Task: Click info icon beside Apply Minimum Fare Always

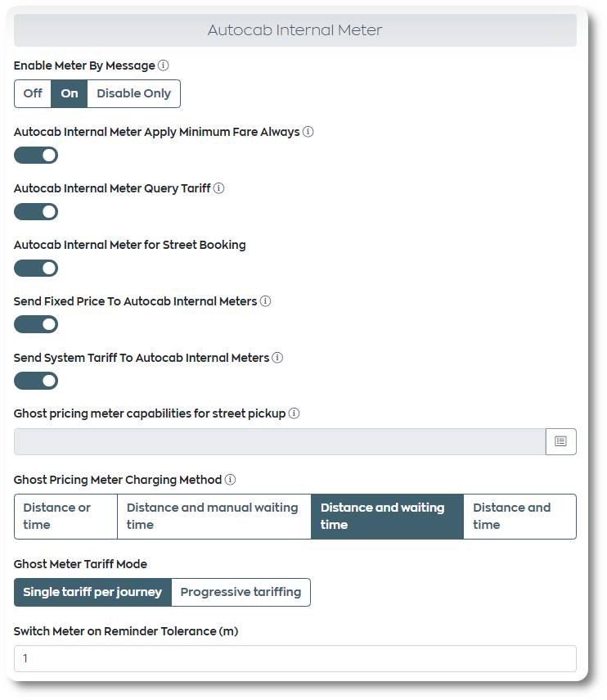Action: click(x=308, y=132)
